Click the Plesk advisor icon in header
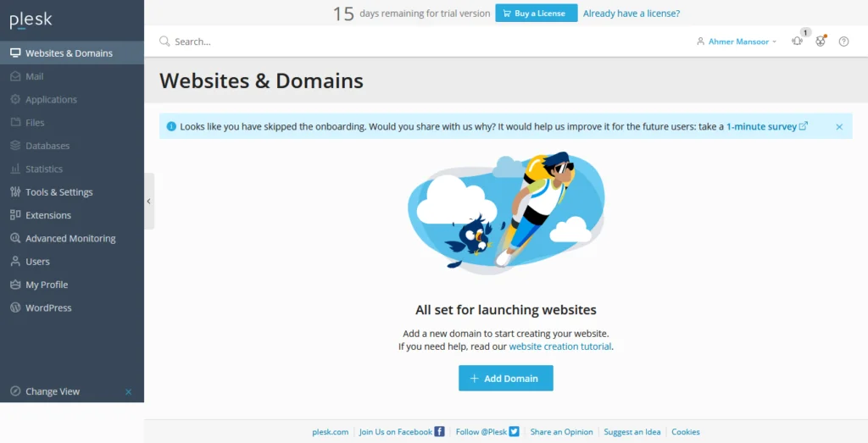The image size is (868, 443). point(821,41)
